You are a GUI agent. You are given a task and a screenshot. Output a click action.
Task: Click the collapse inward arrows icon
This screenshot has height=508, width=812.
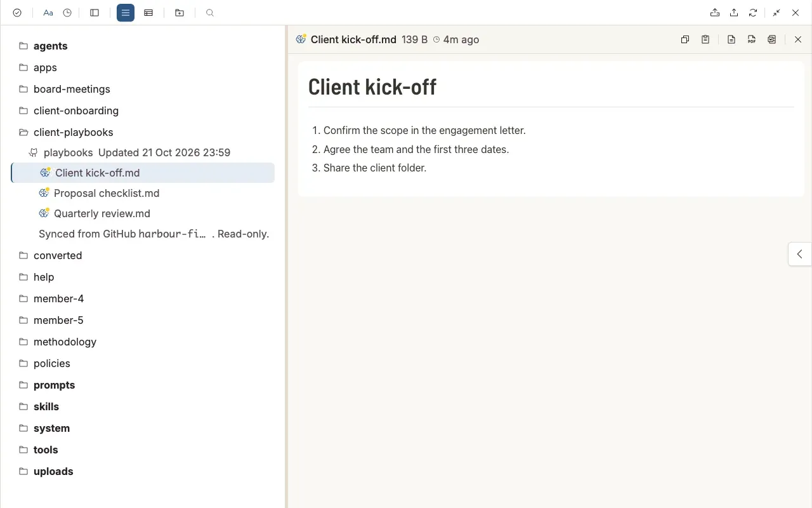(x=776, y=13)
